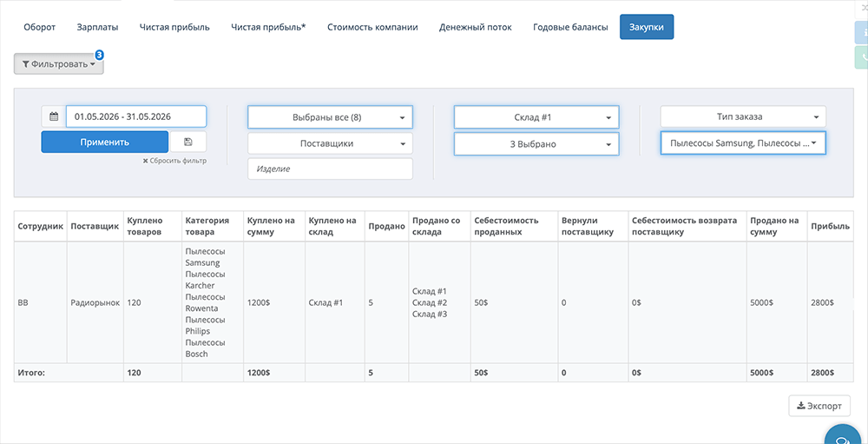Click the date range input field
Screen dimensions: 868x444
(136, 116)
